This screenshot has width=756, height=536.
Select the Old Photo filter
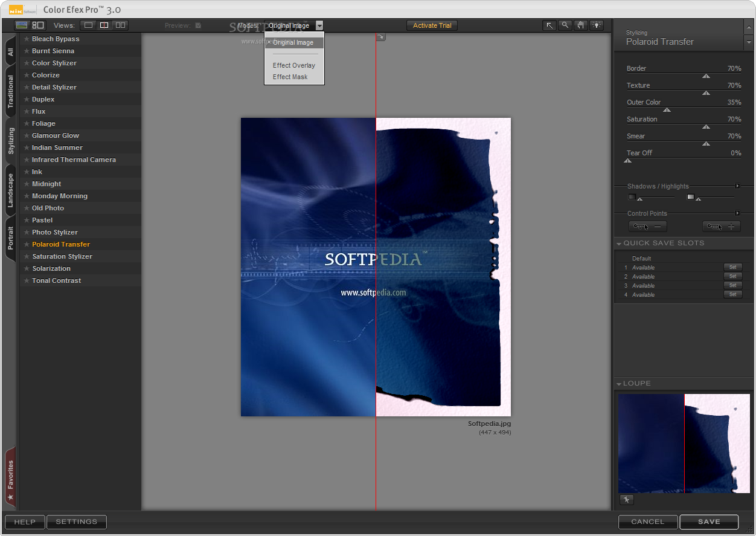pos(80,208)
